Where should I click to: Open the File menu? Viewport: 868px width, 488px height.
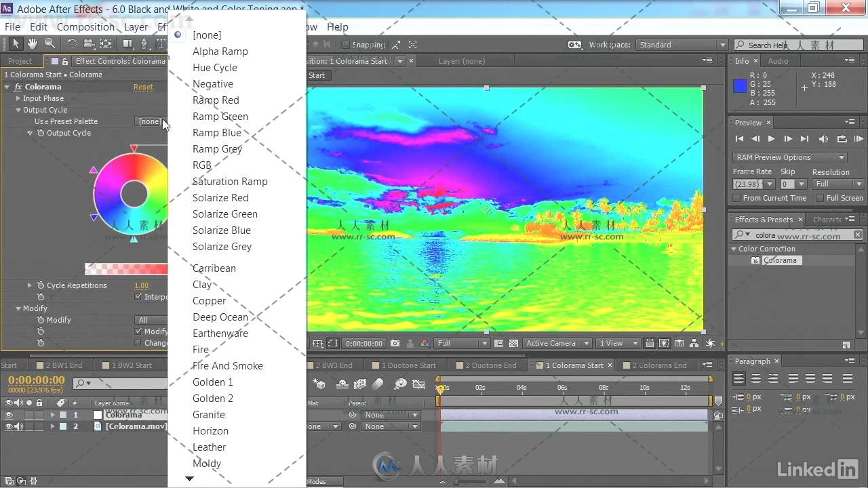tap(12, 27)
